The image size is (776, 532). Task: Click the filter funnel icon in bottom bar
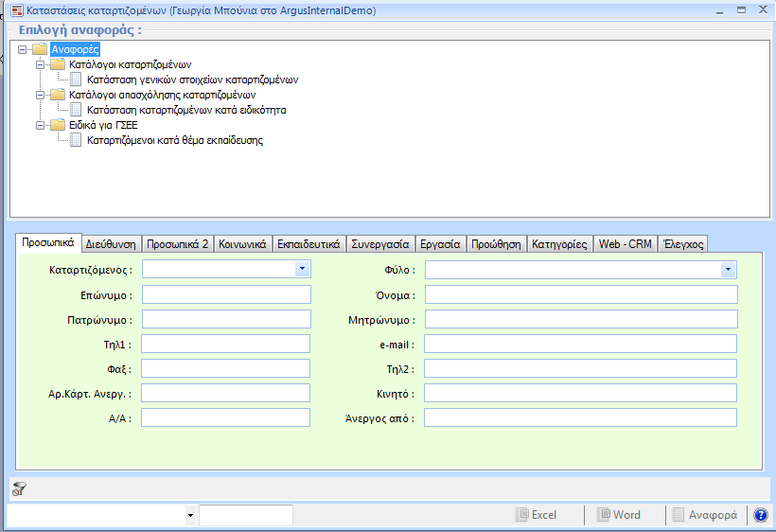(x=20, y=488)
